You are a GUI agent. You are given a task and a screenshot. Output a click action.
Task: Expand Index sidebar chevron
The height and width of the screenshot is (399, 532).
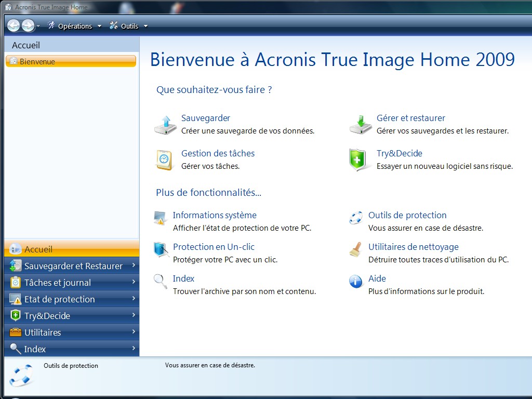[x=134, y=348]
